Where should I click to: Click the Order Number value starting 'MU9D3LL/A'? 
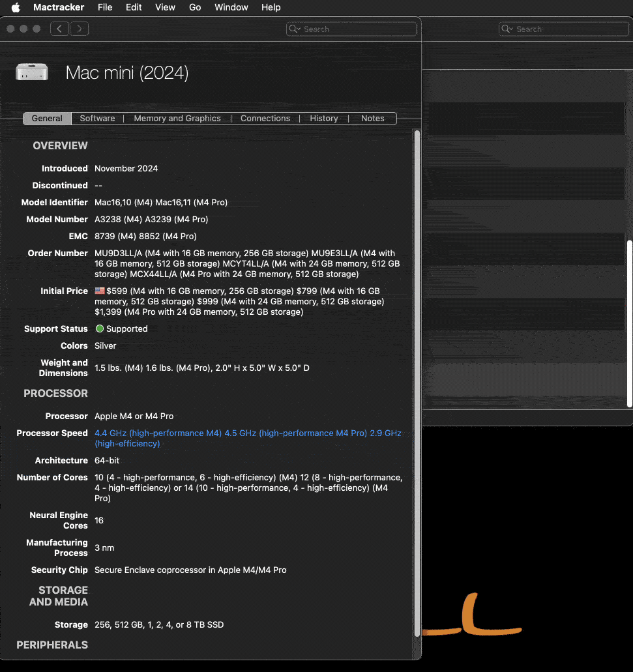tap(247, 263)
